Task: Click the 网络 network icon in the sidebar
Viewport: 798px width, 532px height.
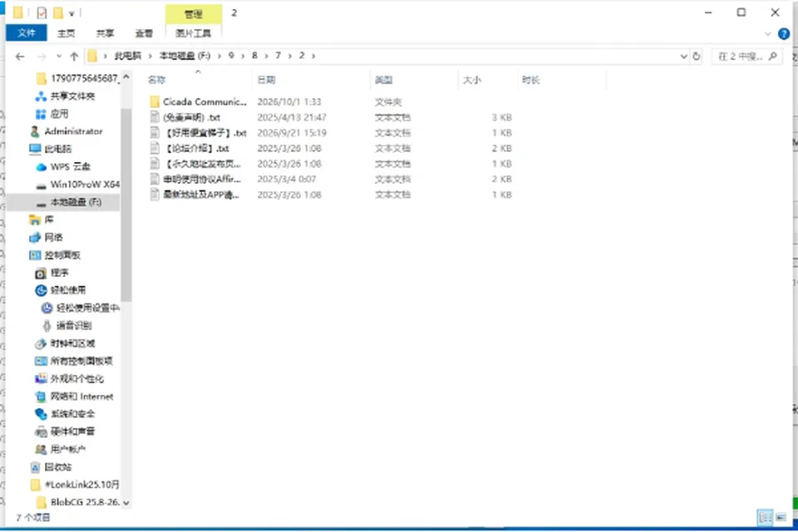Action: [x=35, y=237]
